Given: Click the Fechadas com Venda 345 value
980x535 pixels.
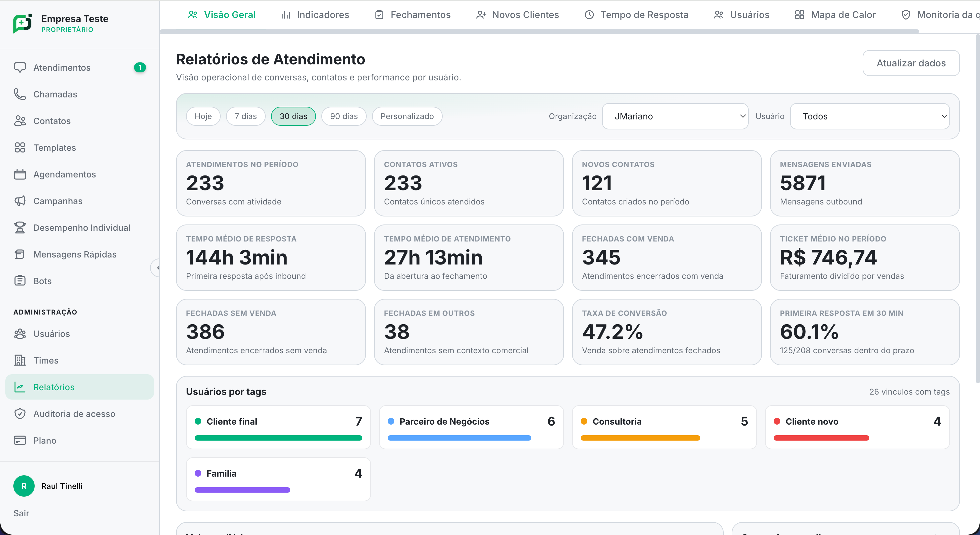Looking at the screenshot, I should (x=601, y=257).
